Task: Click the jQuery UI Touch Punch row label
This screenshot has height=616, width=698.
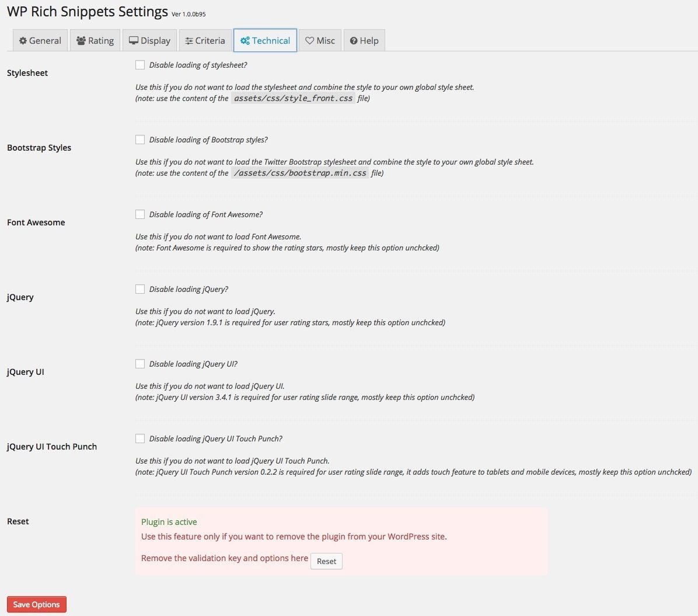Action: tap(52, 447)
